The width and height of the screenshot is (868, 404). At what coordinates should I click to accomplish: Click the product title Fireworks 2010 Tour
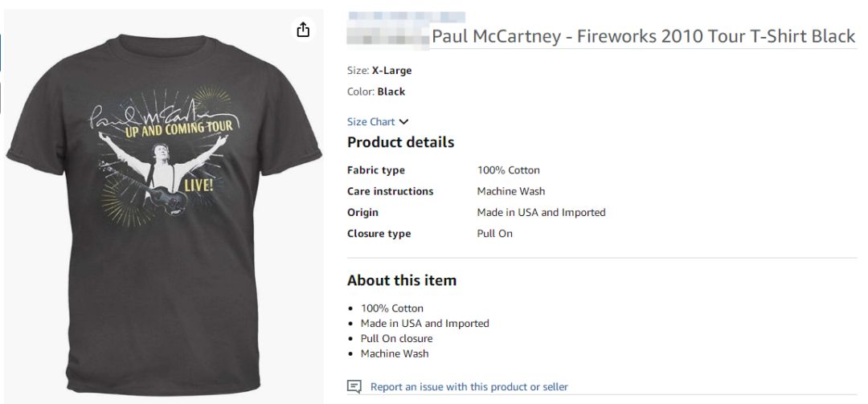point(643,37)
